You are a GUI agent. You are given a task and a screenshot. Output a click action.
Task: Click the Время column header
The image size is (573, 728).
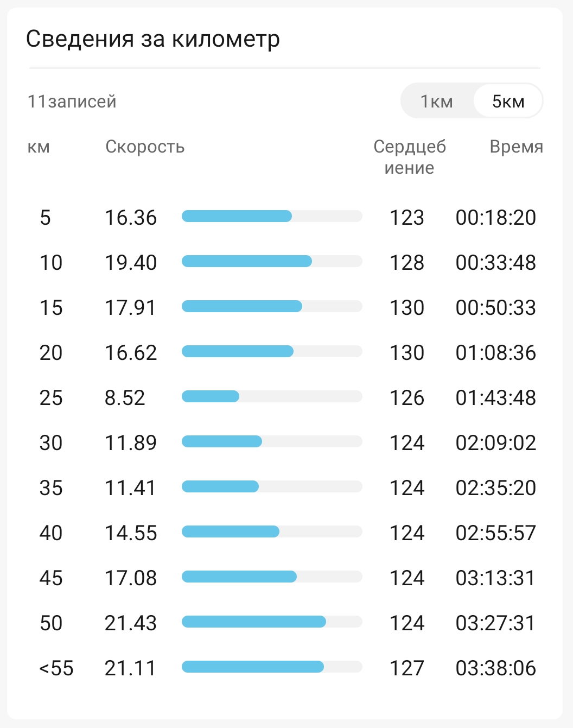tap(516, 147)
